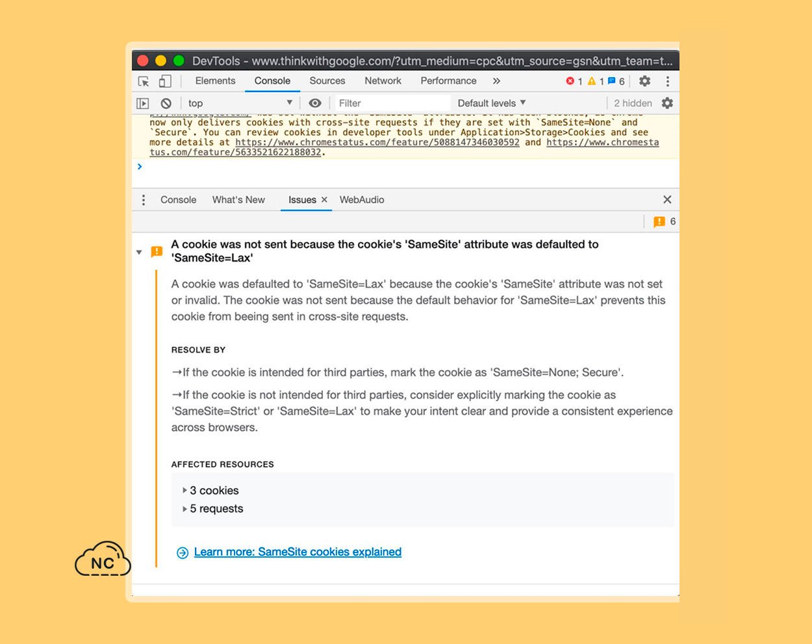Click the SameSite=Lax issue heading
This screenshot has width=812, height=644.
coord(385,251)
